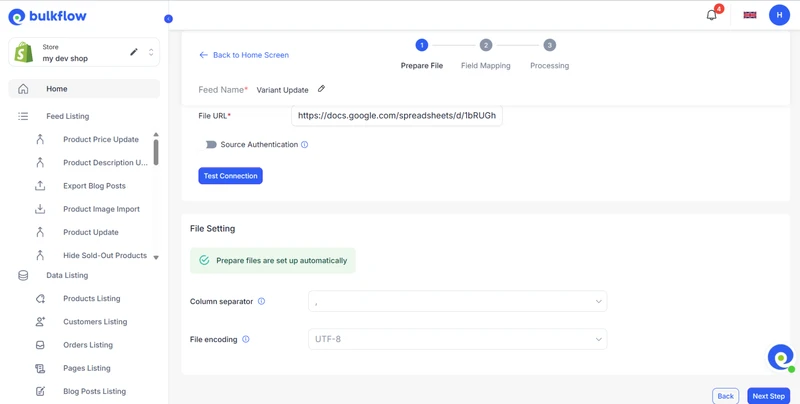Click the Shopify store bag icon
Image resolution: width=800 pixels, height=404 pixels.
[x=23, y=53]
